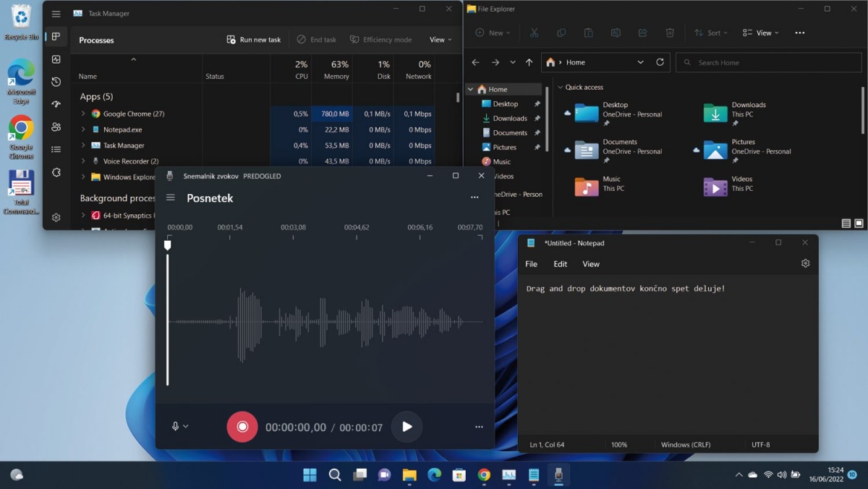Open the Performance page in Task Manager
Viewport: 868px width, 489px height.
pos(56,59)
